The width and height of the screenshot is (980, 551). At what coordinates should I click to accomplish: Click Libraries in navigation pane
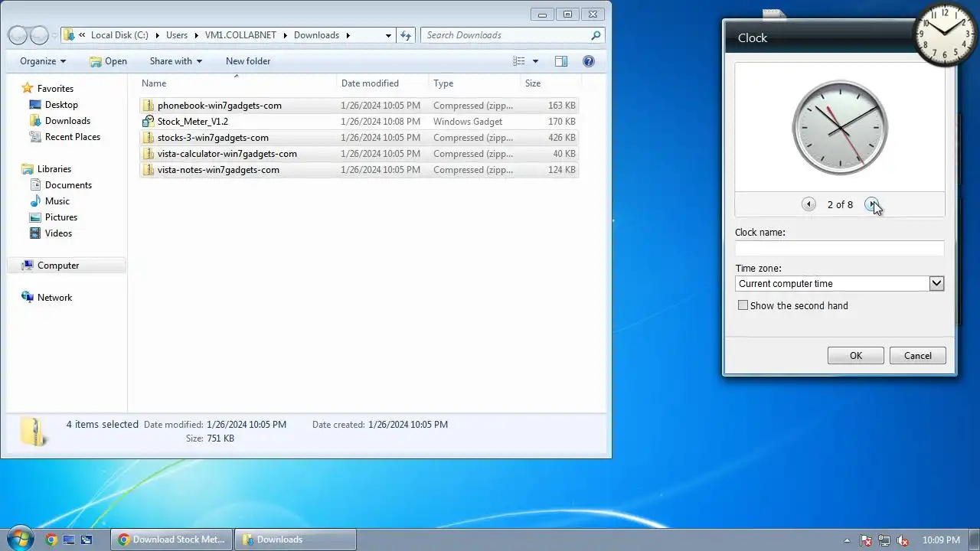tap(54, 169)
